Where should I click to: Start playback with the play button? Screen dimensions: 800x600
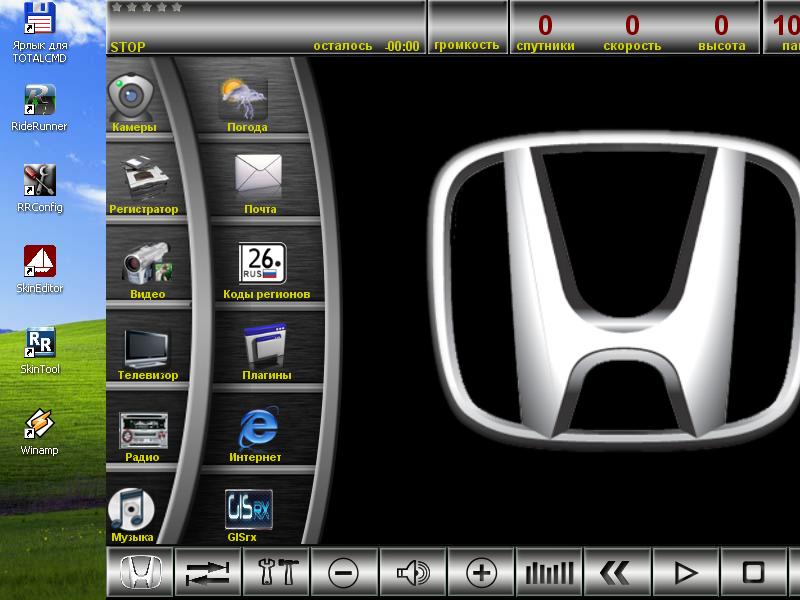[x=686, y=571]
